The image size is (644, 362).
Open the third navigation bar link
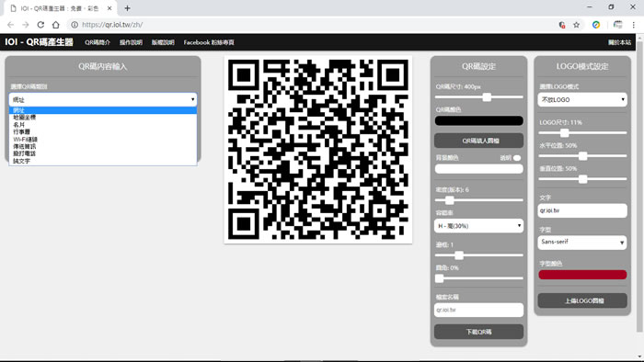(163, 42)
